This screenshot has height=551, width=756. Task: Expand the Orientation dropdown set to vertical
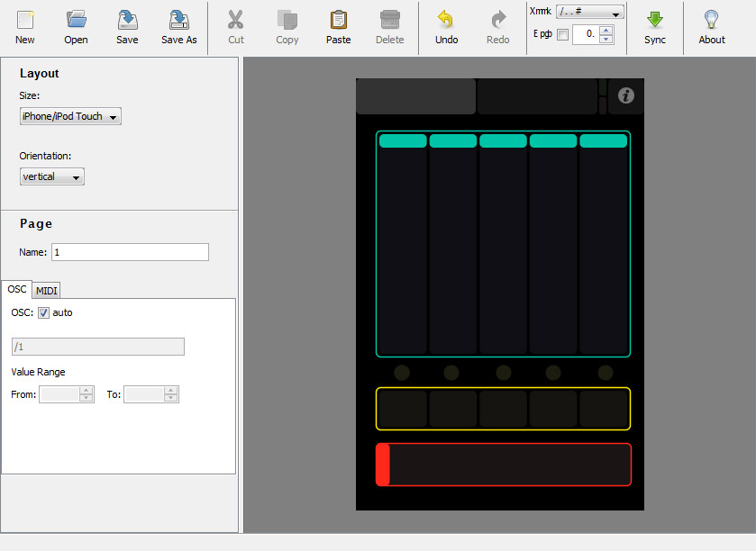pyautogui.click(x=51, y=177)
